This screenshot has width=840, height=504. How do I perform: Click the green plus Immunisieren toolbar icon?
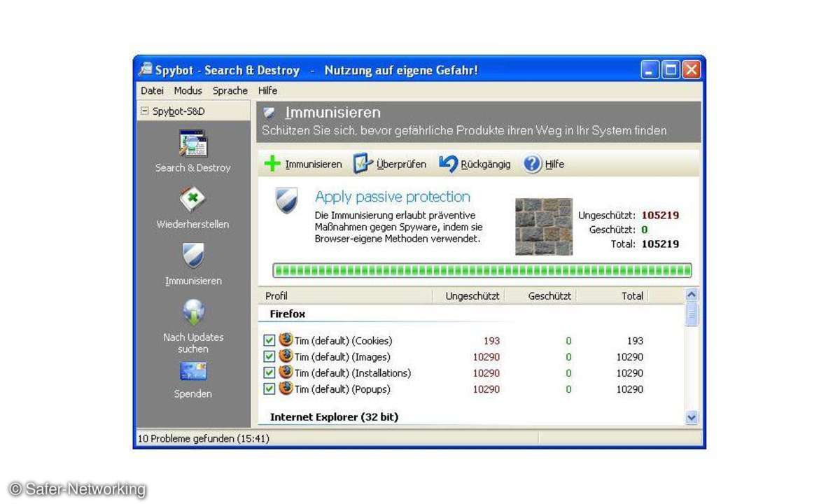[x=272, y=164]
